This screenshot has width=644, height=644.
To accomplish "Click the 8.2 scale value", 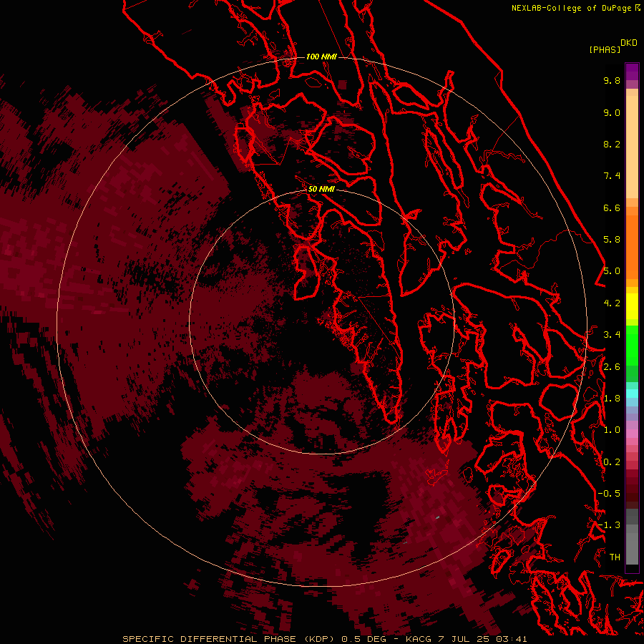I will tap(612, 144).
